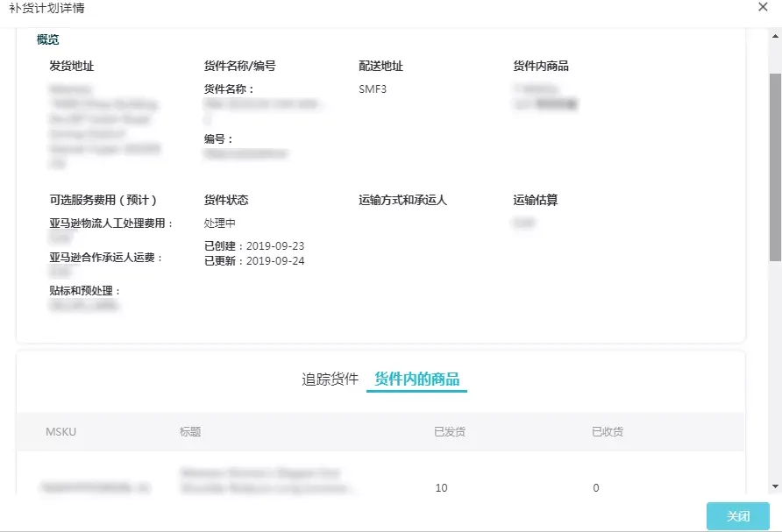The width and height of the screenshot is (782, 532).
Task: Switch to the 追踪货件 tab
Action: pyautogui.click(x=330, y=379)
